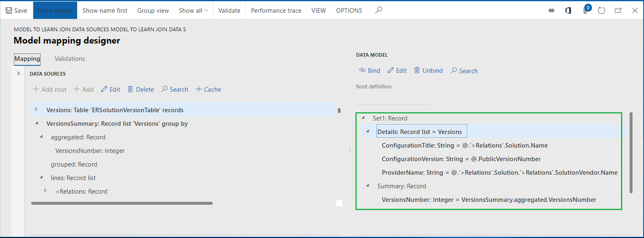Click the trash icon beside Delete

pos(131,89)
